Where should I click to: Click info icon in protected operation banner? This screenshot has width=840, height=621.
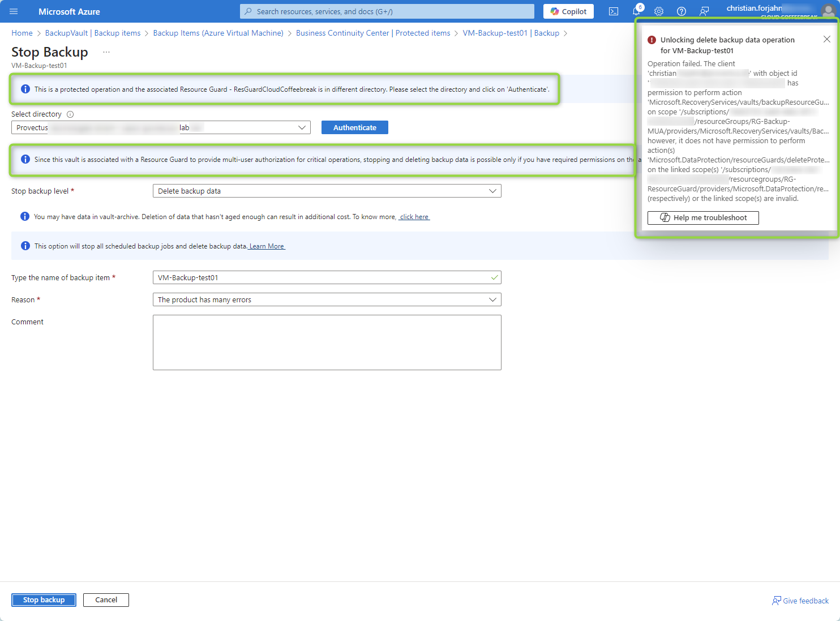[x=25, y=89]
